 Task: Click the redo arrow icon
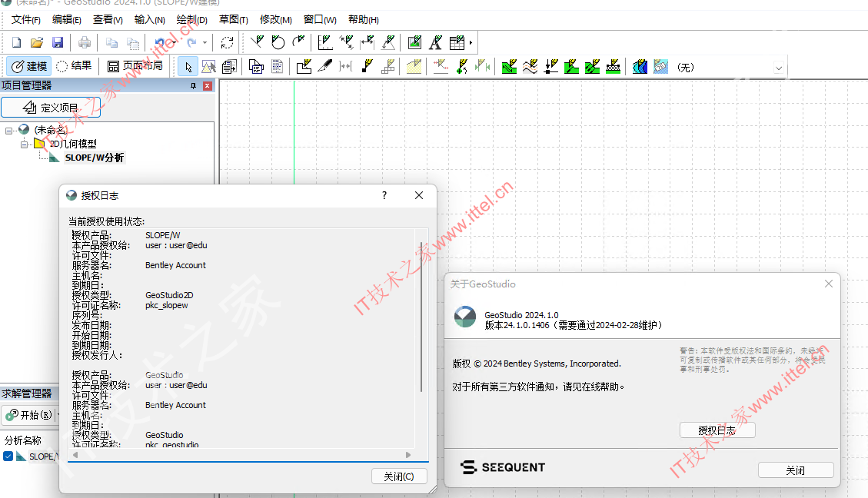point(191,42)
